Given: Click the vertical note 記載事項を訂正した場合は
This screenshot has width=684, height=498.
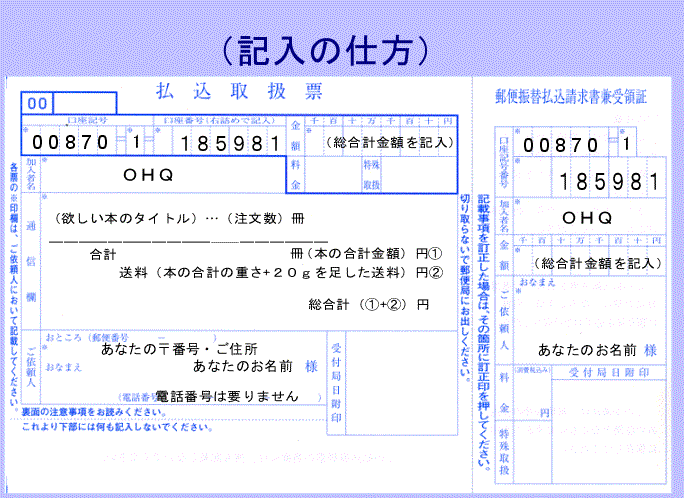Looking at the screenshot, I should (x=483, y=335).
